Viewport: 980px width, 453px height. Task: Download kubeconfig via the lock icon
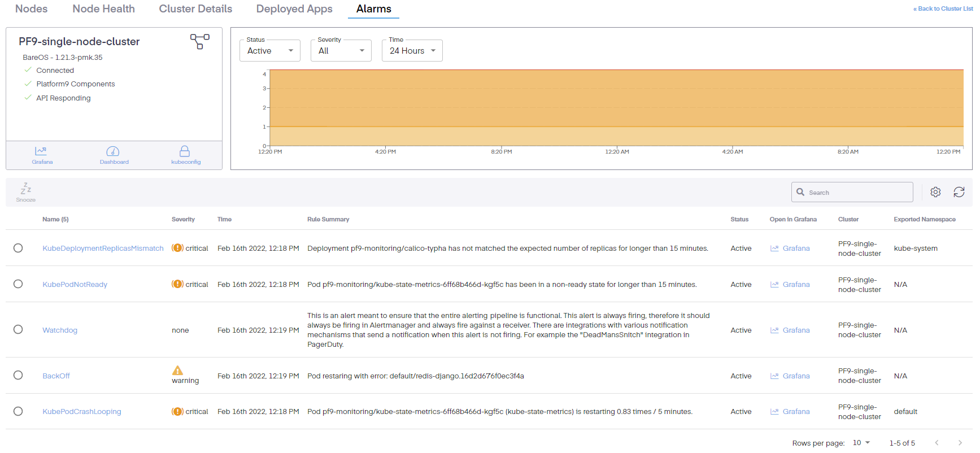click(x=185, y=151)
